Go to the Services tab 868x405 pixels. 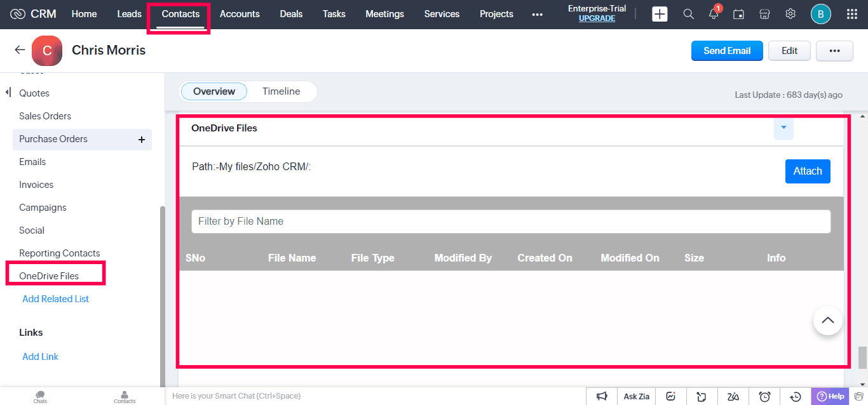pyautogui.click(x=442, y=14)
